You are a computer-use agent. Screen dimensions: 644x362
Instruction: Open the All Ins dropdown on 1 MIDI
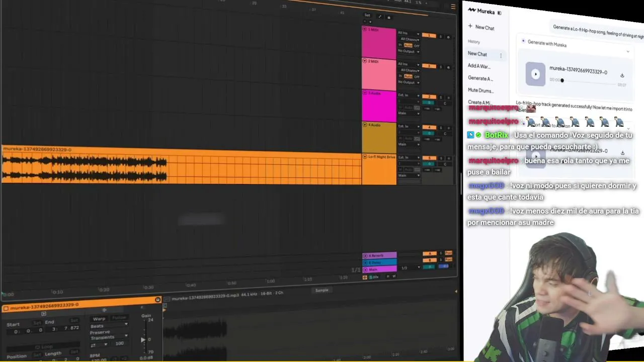[x=409, y=33]
